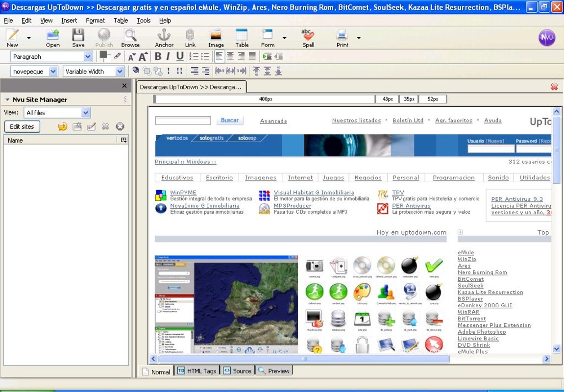Apply a bulleted list
564x392 pixels.
coord(205,56)
